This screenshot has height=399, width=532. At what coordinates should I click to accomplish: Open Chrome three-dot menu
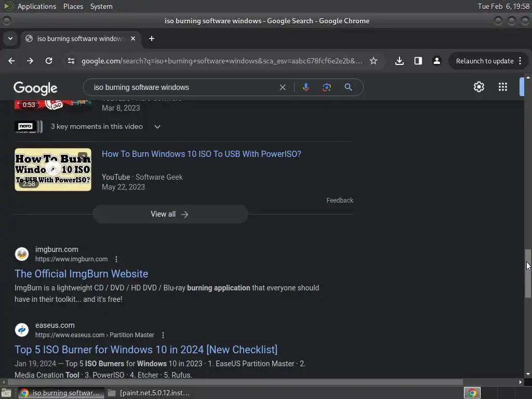[520, 61]
